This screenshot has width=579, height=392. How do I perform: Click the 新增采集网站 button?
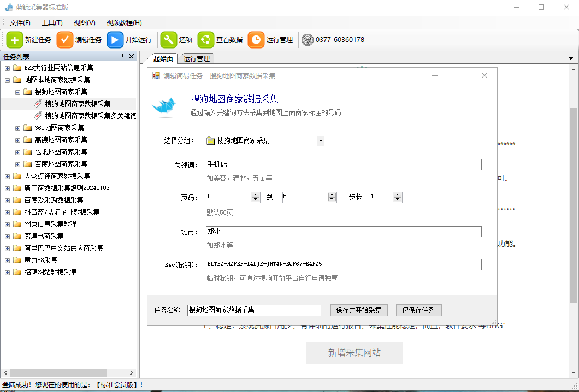click(355, 353)
